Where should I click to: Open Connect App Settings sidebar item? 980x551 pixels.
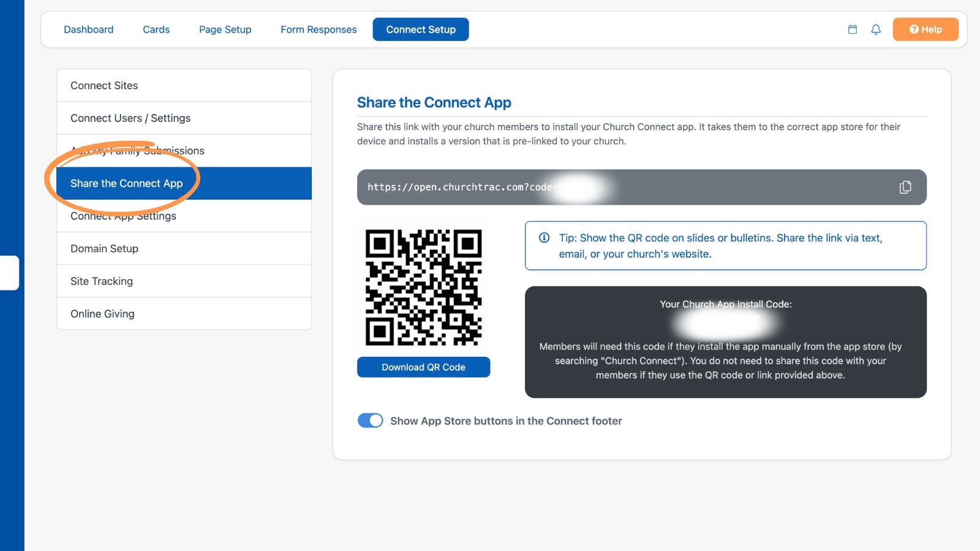coord(184,216)
